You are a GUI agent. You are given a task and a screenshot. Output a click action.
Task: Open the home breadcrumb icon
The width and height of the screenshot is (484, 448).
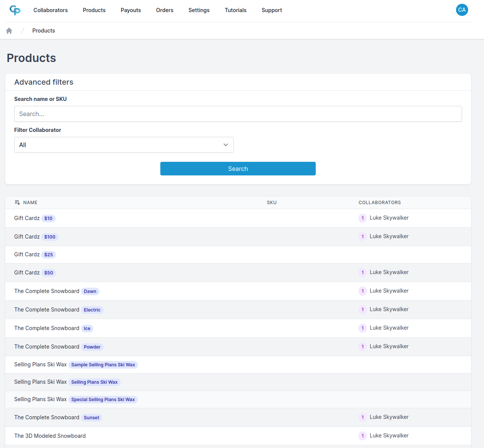point(9,30)
